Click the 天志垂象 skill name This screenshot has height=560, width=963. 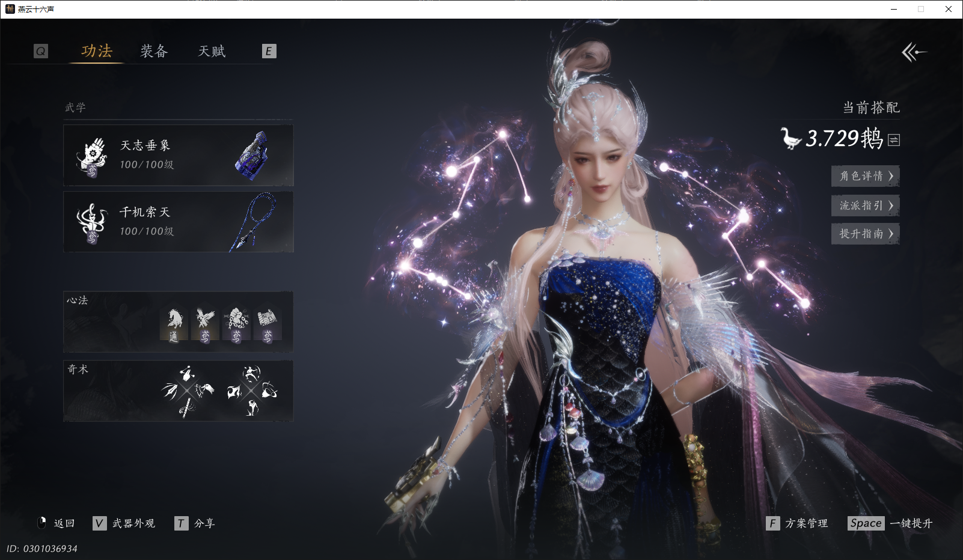(x=145, y=145)
